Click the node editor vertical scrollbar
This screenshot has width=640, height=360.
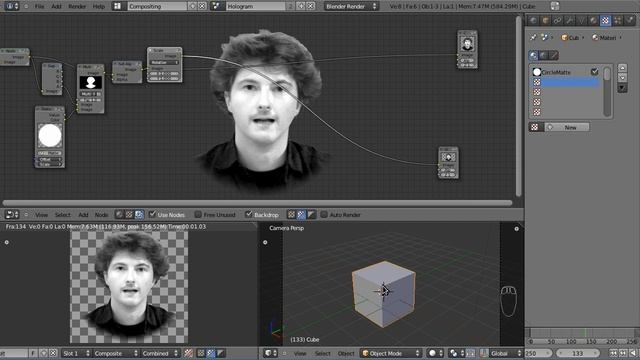[x=519, y=106]
